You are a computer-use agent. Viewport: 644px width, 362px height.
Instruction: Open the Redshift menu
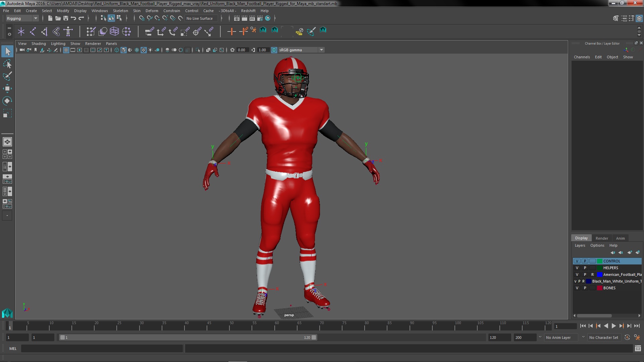click(x=248, y=11)
